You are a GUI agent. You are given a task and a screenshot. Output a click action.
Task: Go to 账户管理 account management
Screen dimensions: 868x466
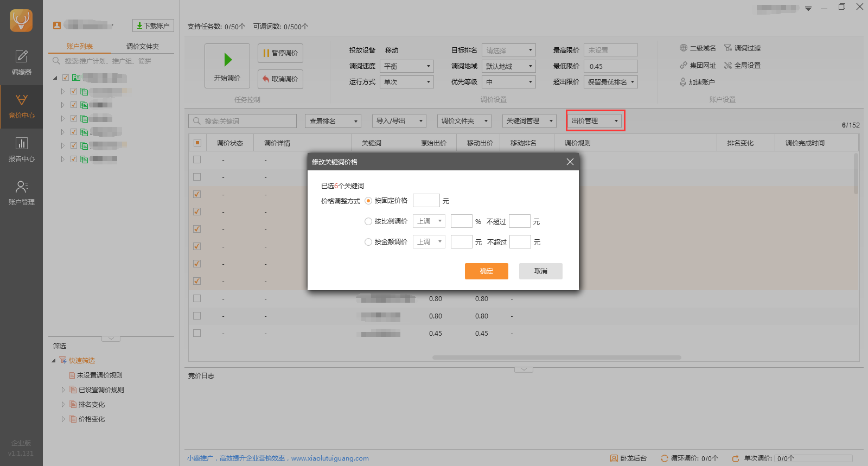(x=21, y=194)
